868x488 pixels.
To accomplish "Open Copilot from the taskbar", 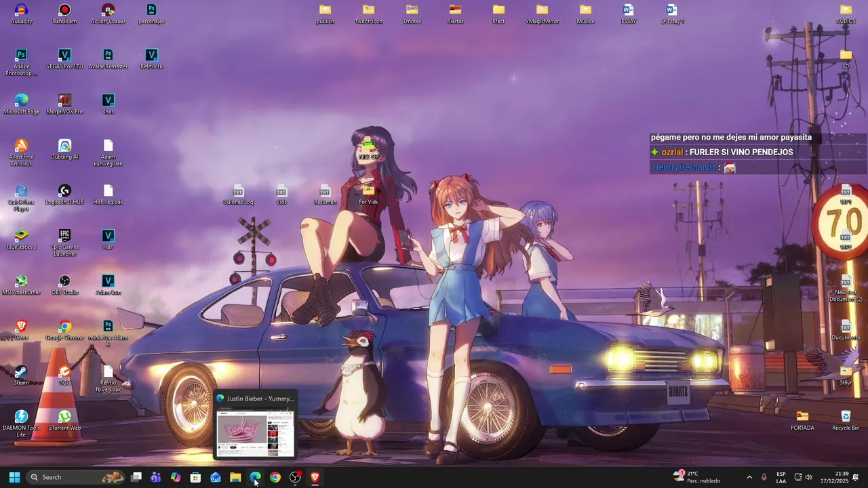I will 176,477.
